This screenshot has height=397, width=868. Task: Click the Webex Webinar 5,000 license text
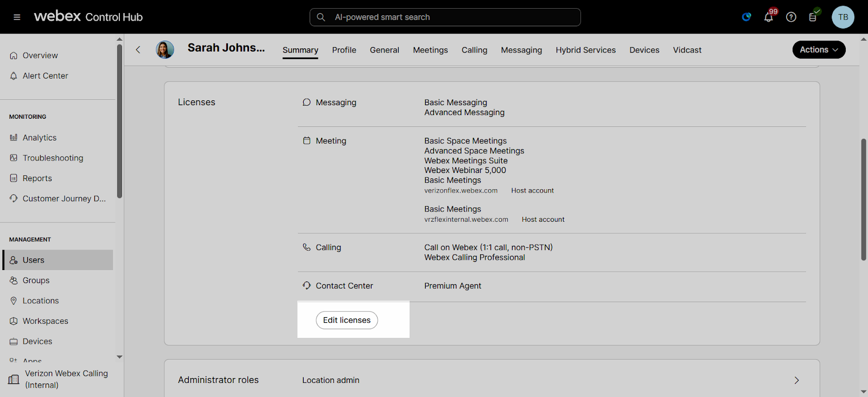pos(465,170)
